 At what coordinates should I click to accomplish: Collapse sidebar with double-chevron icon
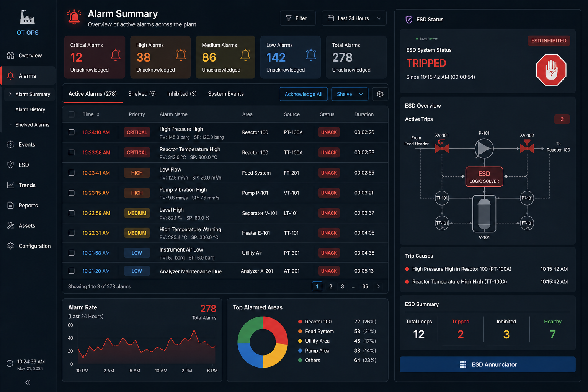(x=28, y=382)
